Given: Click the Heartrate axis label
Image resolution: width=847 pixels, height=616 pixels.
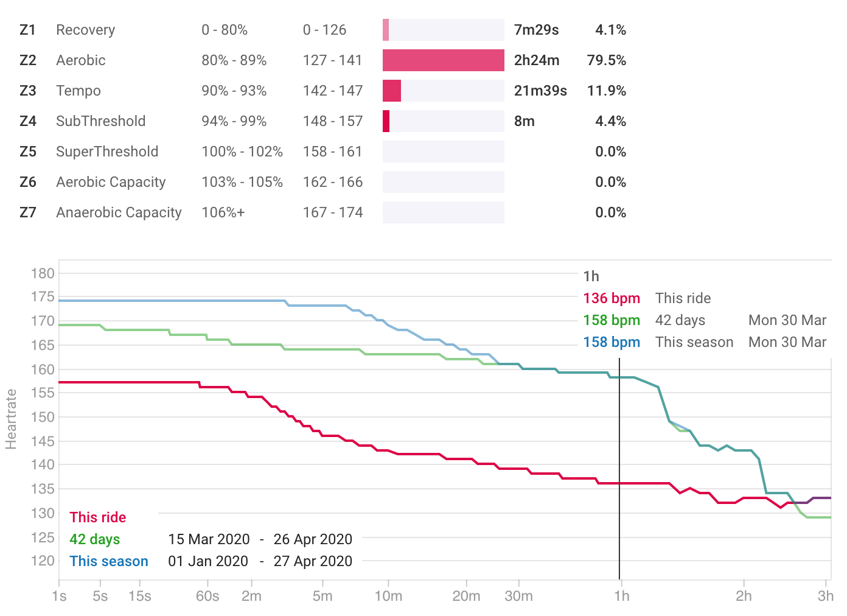Looking at the screenshot, I should (x=11, y=419).
